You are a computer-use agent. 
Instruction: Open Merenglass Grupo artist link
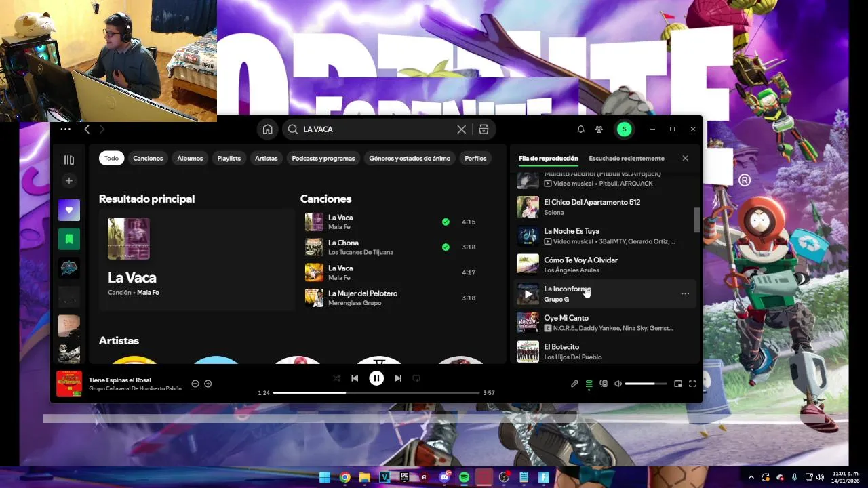pos(355,303)
